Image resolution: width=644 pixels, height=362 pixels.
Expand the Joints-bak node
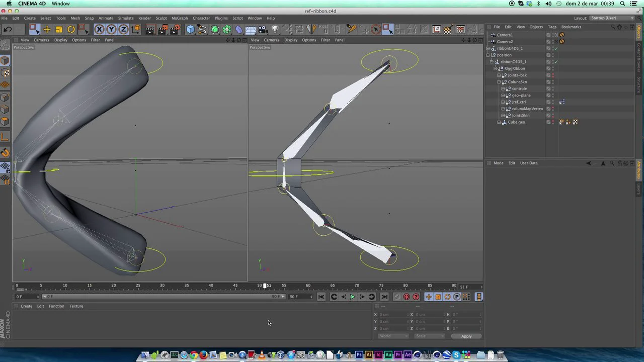pyautogui.click(x=499, y=75)
